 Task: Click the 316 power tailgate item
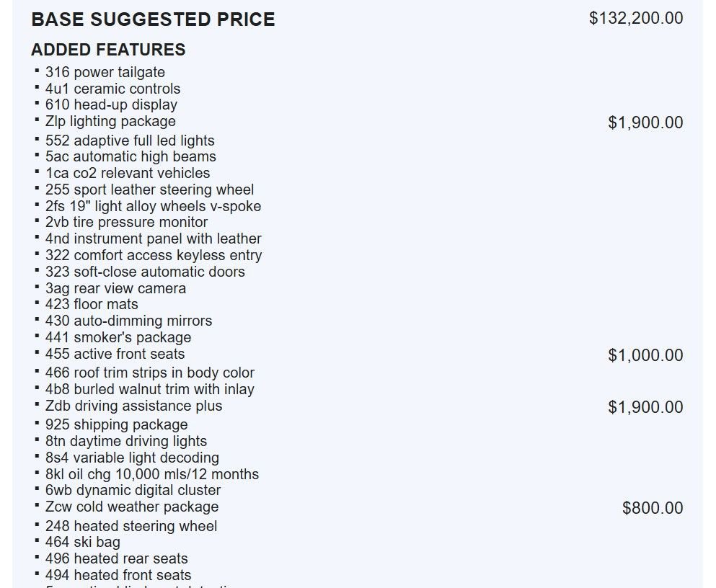click(x=105, y=72)
